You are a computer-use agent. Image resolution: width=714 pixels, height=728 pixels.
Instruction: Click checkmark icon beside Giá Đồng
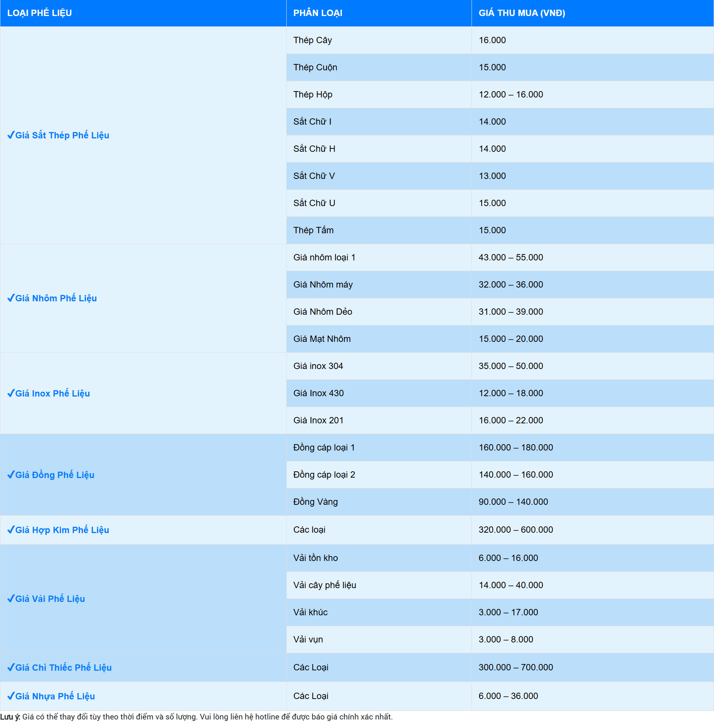[11, 474]
